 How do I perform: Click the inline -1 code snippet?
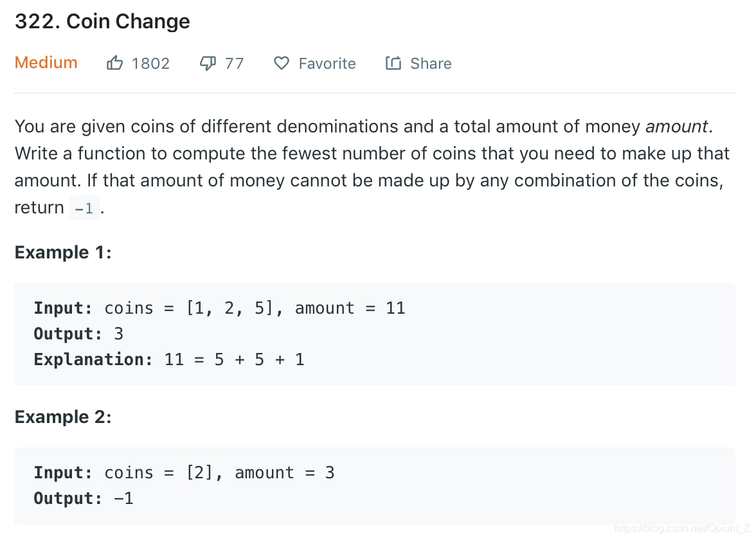(x=84, y=208)
